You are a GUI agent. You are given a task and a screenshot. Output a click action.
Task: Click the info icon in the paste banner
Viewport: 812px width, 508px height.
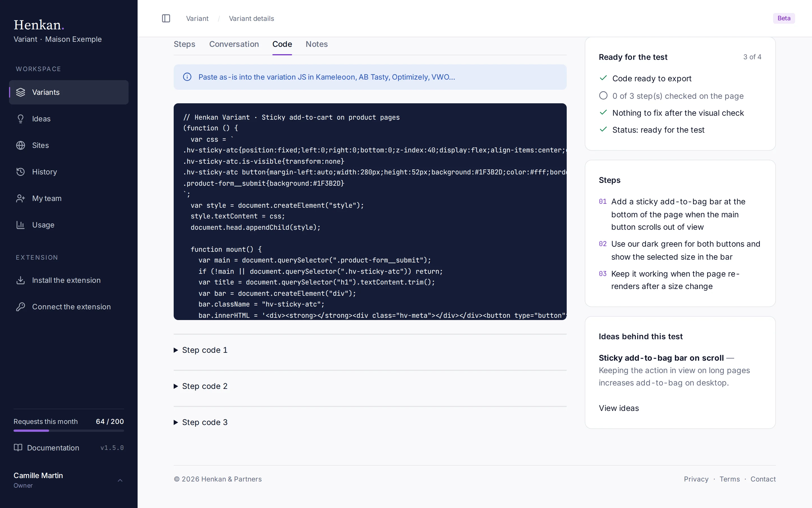click(x=187, y=77)
